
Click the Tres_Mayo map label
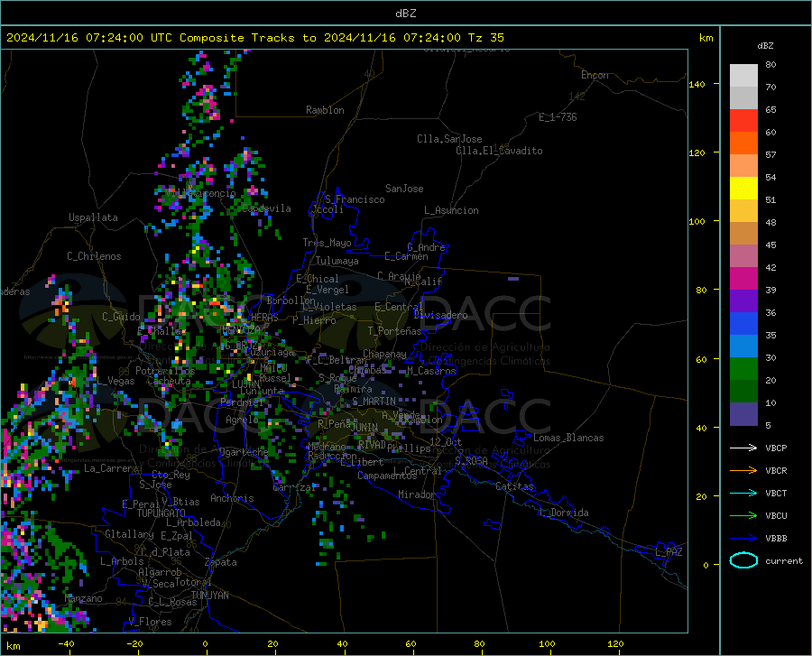click(328, 243)
